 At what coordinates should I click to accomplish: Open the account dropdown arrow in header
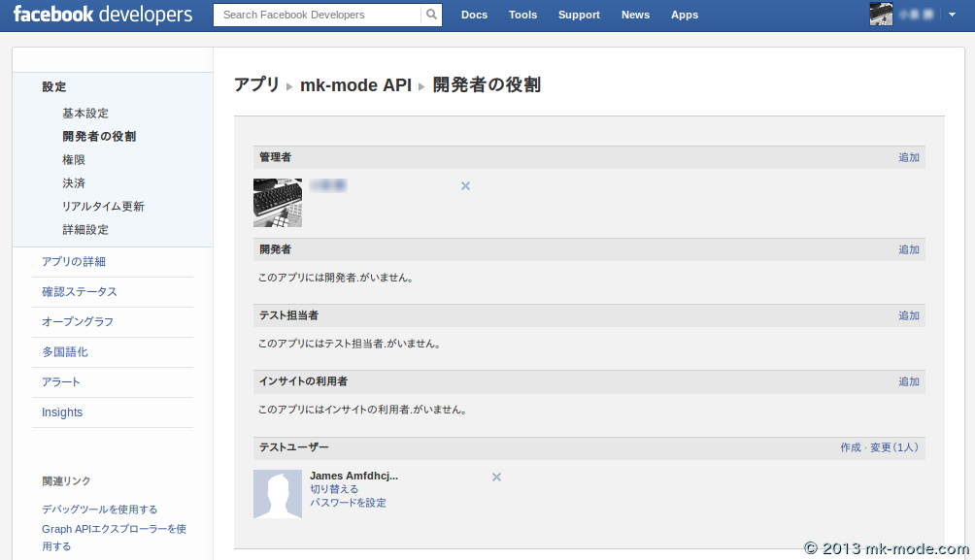click(952, 15)
